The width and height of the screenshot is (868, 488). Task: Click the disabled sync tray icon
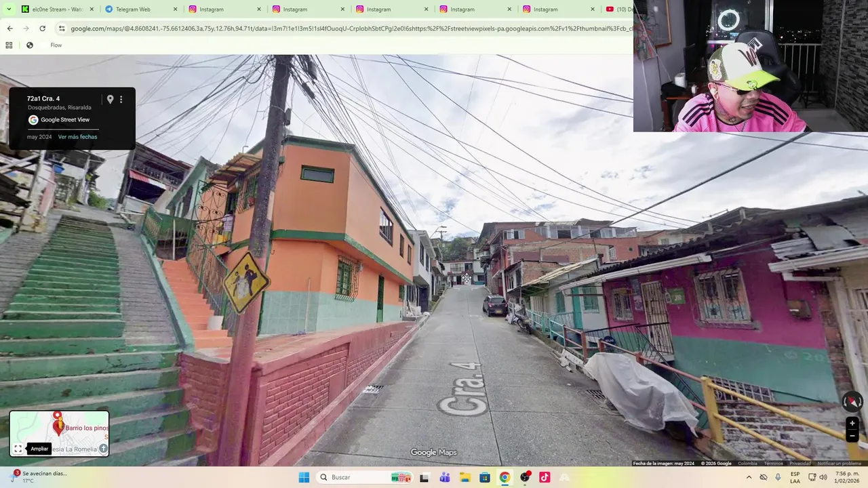[x=764, y=477]
